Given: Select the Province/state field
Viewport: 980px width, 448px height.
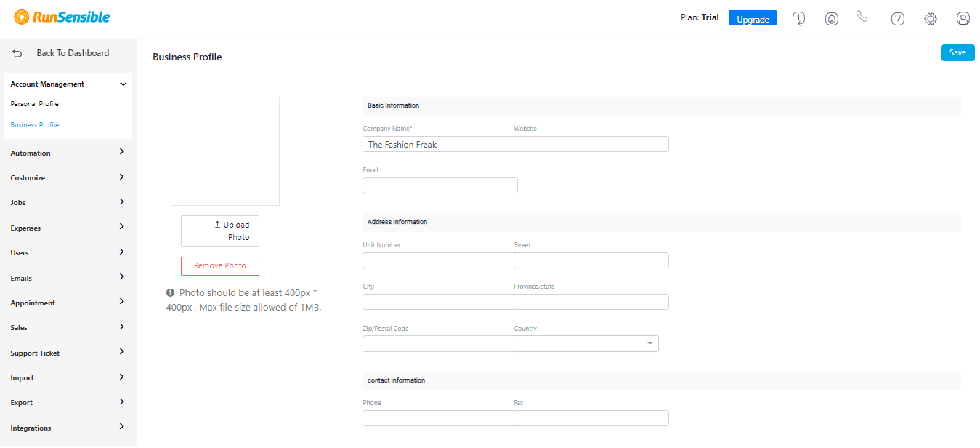Looking at the screenshot, I should click(x=591, y=302).
